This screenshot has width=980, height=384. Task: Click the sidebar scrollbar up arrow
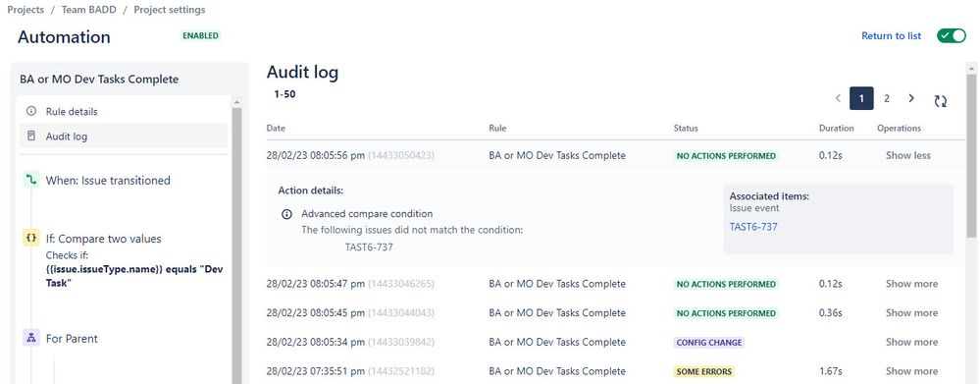(236, 102)
